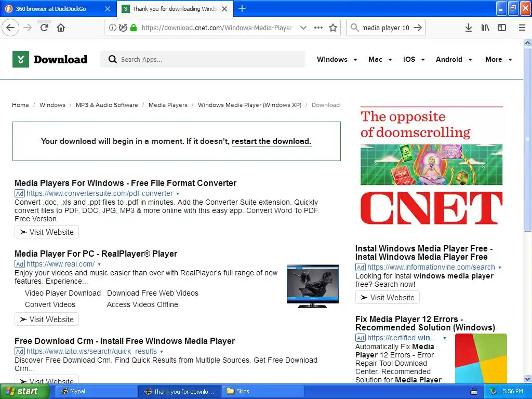Bookmark this page with the star icon
Viewport: 532px width, 399px height.
[333, 28]
